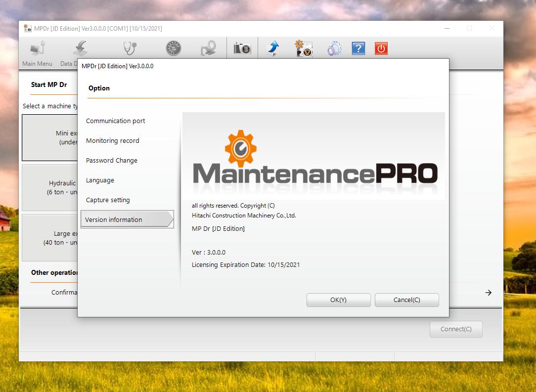
Task: Click the gear settings toolbar icon
Action: tap(209, 48)
